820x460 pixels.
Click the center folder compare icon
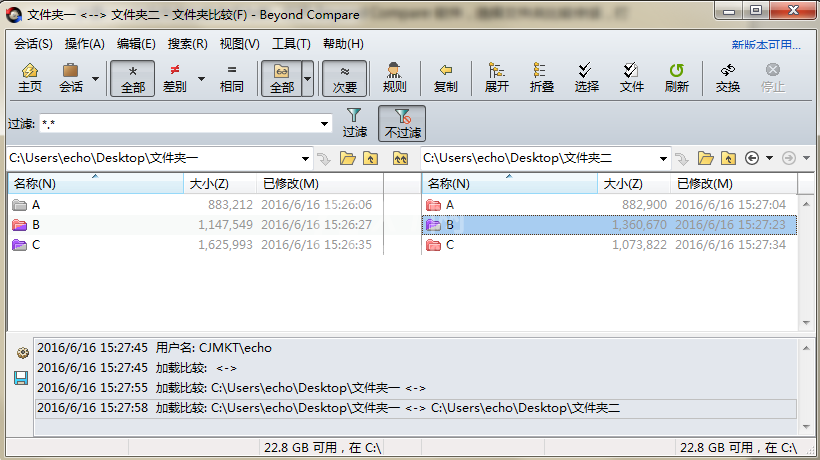coord(401,158)
